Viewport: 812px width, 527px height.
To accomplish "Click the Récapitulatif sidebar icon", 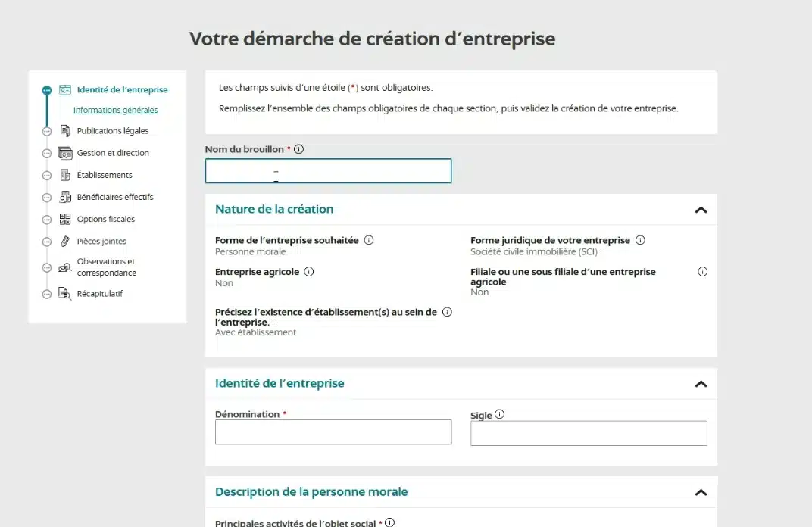I will point(65,294).
